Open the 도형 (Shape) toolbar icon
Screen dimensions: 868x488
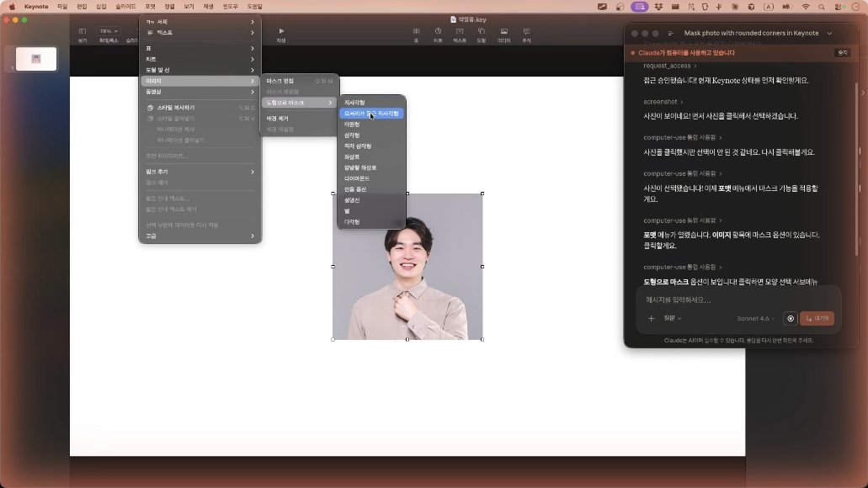pyautogui.click(x=482, y=31)
